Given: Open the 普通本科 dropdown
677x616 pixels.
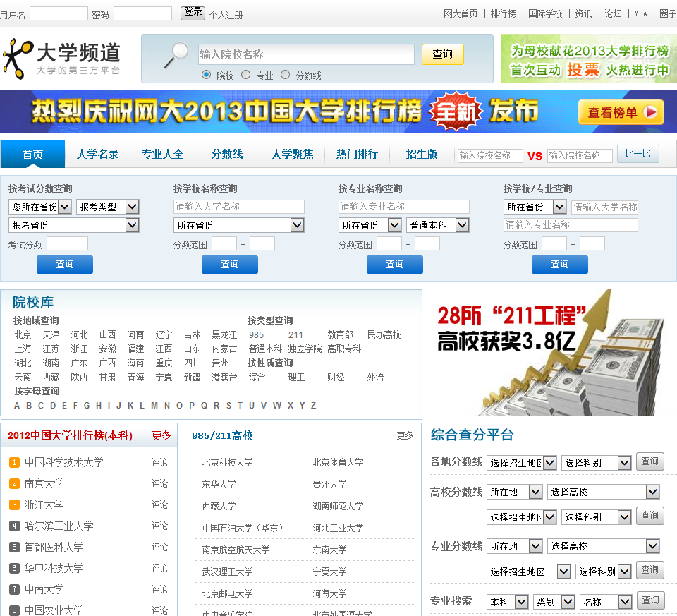Looking at the screenshot, I should [x=438, y=225].
